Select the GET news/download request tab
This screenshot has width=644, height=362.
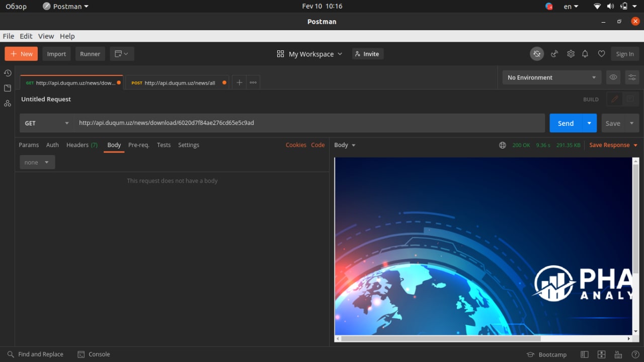point(71,83)
